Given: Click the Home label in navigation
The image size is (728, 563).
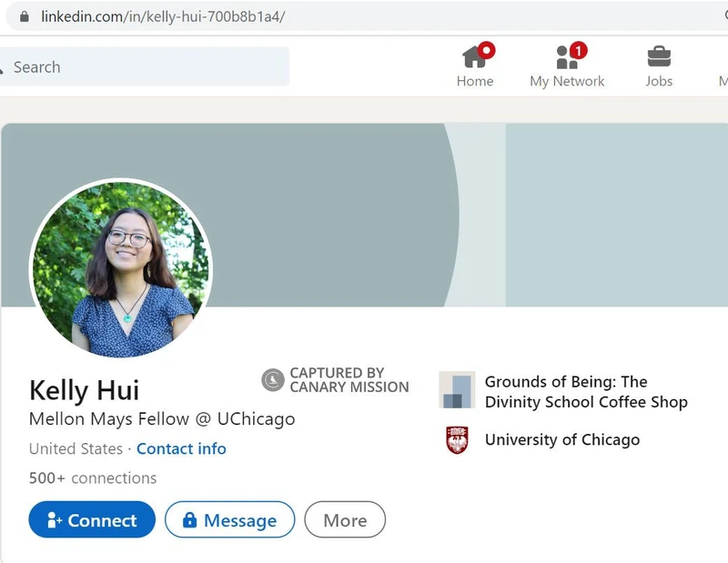Looking at the screenshot, I should click(475, 81).
